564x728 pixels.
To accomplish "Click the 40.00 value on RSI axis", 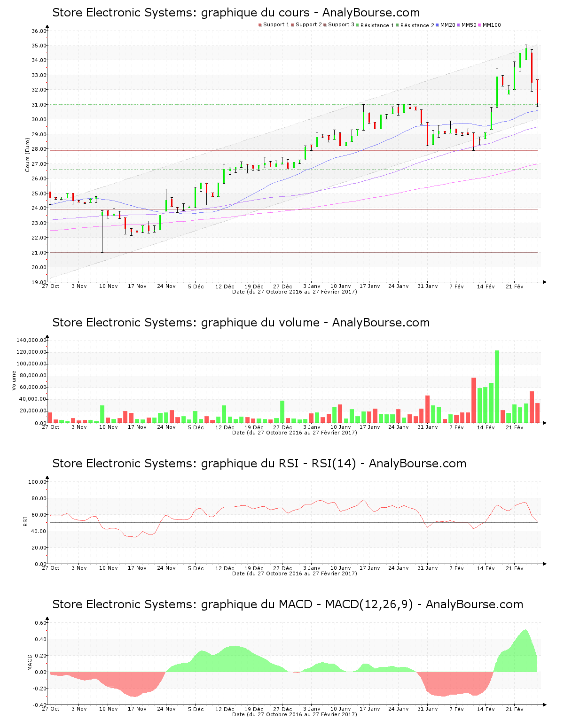I will [39, 531].
